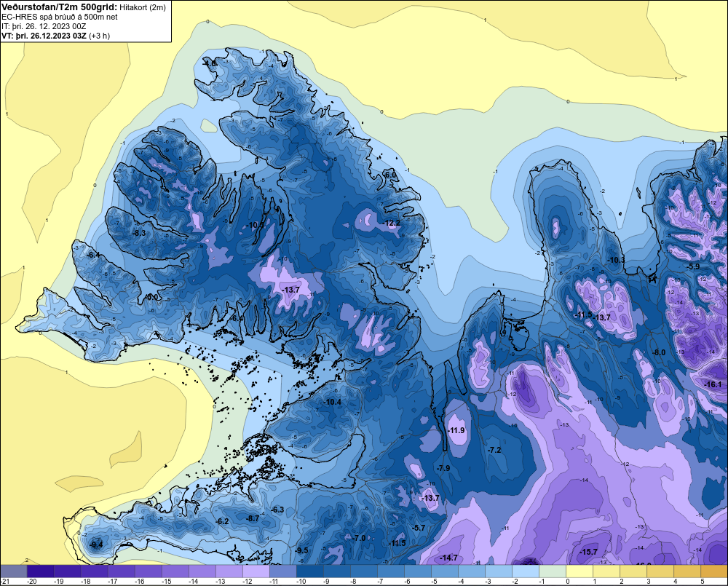Select the 'IT: þri. 26. 12. 2023 00Z' line
Screen dimensions: 728x586
click(x=44, y=26)
